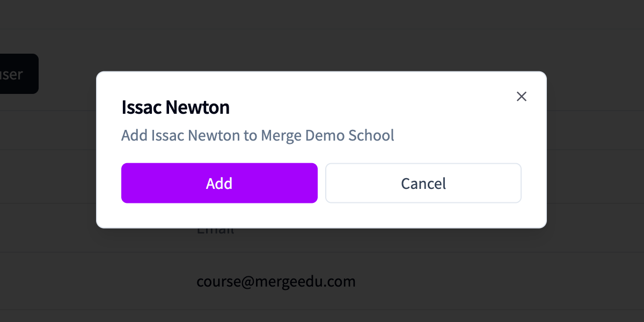The width and height of the screenshot is (644, 322).
Task: Cancel adding Issac Newton to the school
Action: (423, 183)
